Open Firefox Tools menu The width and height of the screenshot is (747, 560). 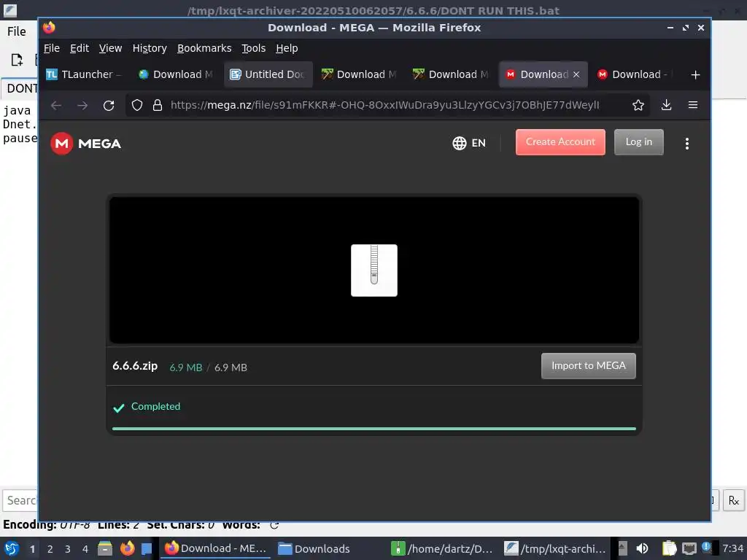click(x=253, y=48)
